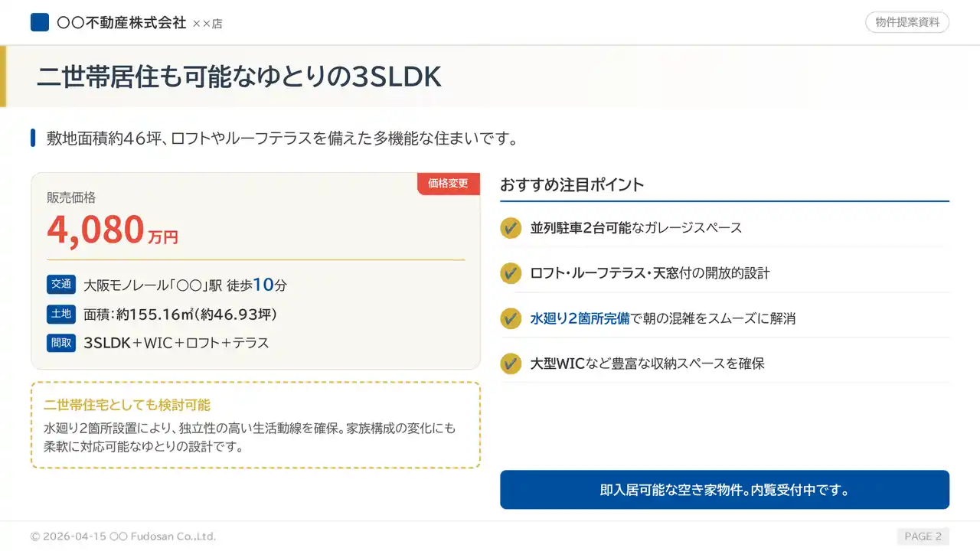Click the 物件提案資料 pill button
The width and height of the screenshot is (980, 551).
907,23
